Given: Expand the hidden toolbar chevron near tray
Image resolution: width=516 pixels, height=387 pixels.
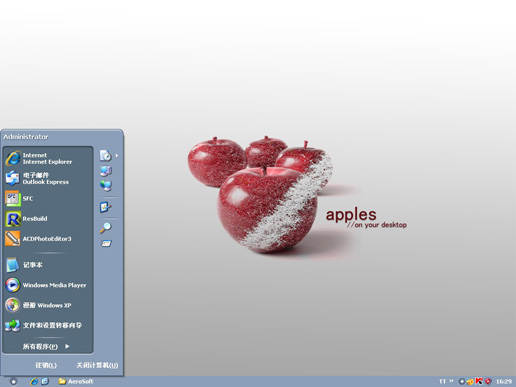Looking at the screenshot, I should point(452,381).
